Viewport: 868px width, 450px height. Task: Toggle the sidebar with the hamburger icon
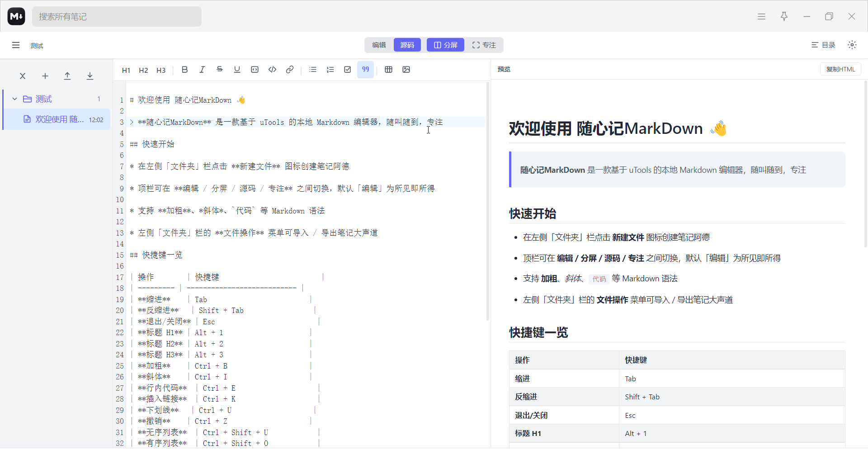16,45
